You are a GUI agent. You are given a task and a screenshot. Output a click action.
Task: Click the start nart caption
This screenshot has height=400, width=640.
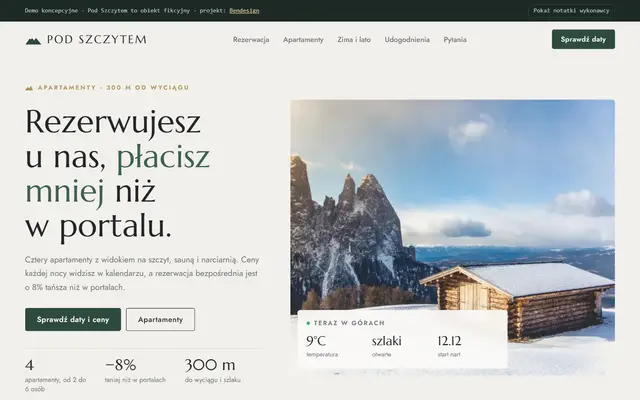pyautogui.click(x=449, y=355)
